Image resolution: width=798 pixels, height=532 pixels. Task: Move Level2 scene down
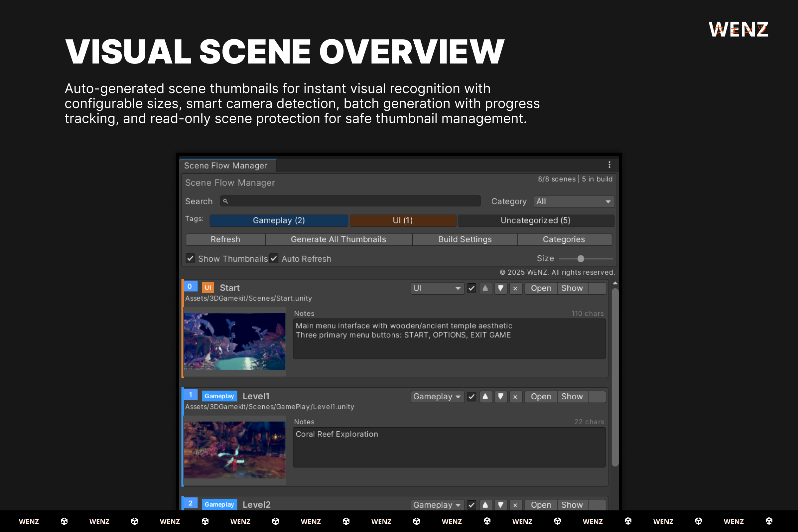[x=500, y=504]
